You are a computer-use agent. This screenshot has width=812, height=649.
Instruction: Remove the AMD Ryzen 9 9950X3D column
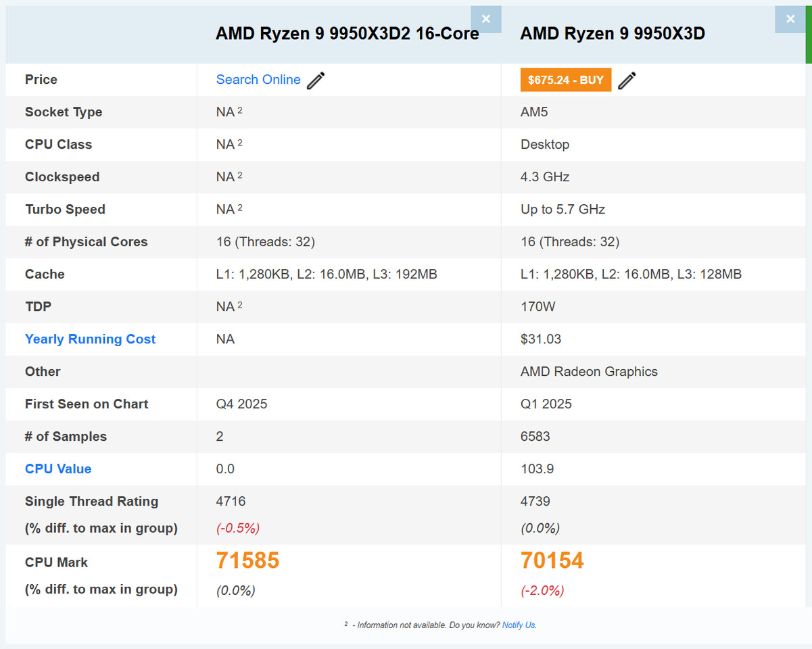click(x=790, y=19)
